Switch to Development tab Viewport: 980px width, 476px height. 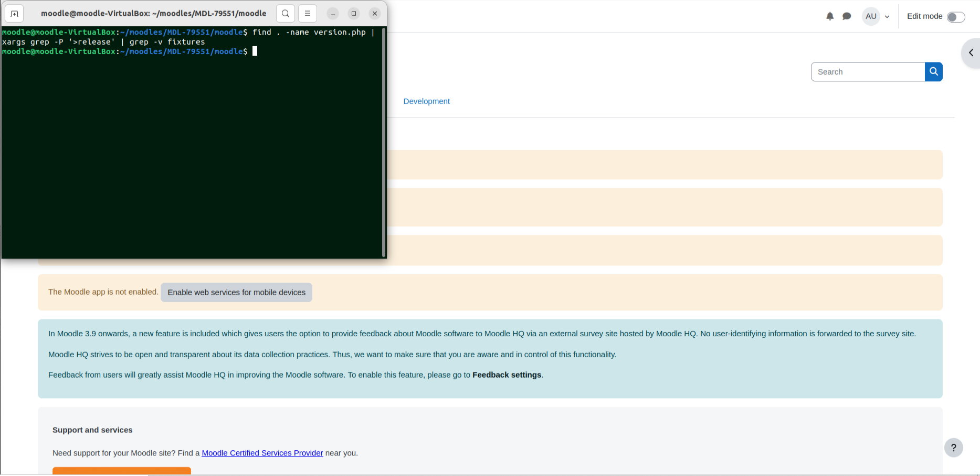[x=426, y=101]
